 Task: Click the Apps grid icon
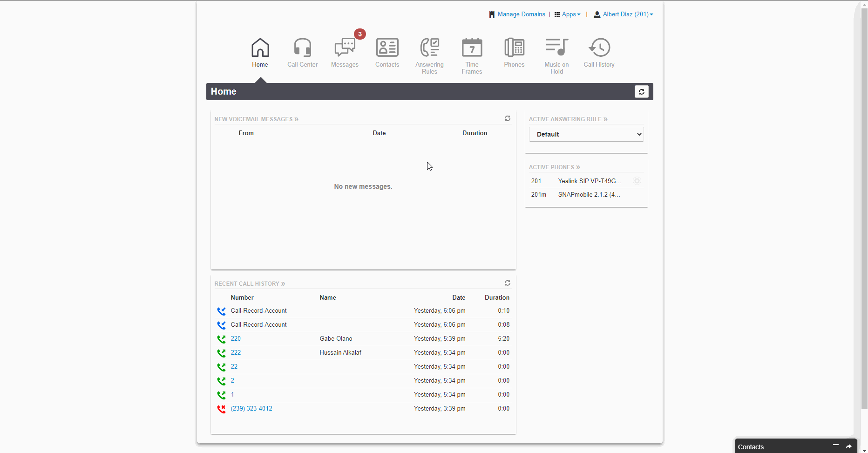[557, 14]
